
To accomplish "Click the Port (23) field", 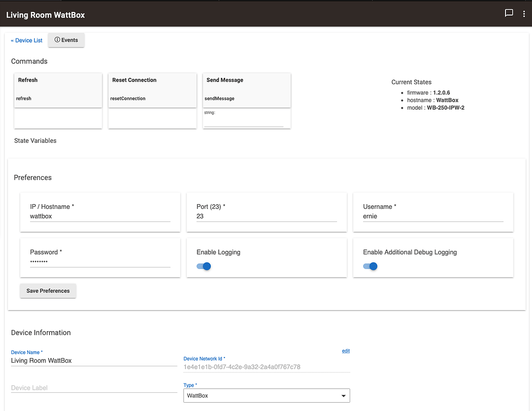I will click(267, 216).
